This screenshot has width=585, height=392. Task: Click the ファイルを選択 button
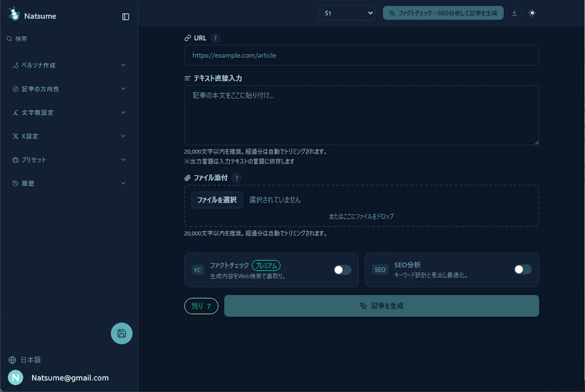[217, 200]
